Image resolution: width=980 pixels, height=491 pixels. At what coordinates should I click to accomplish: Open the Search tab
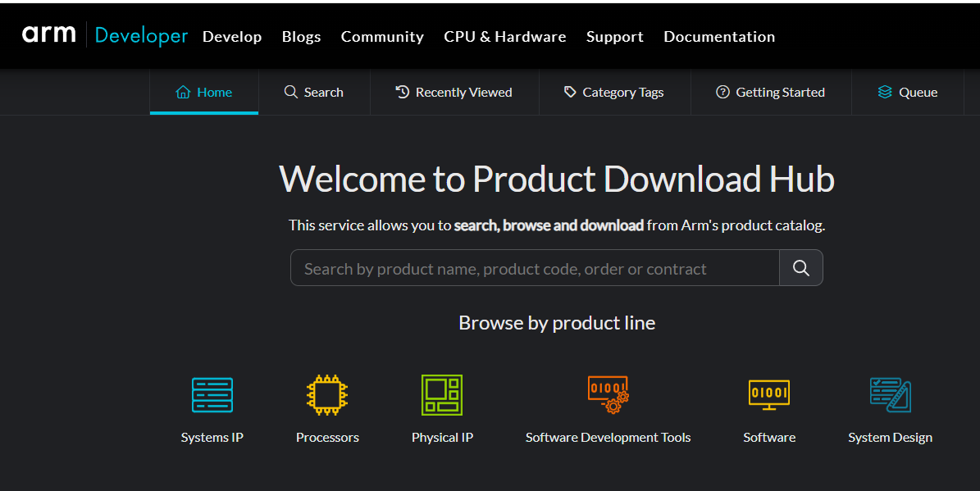[314, 93]
